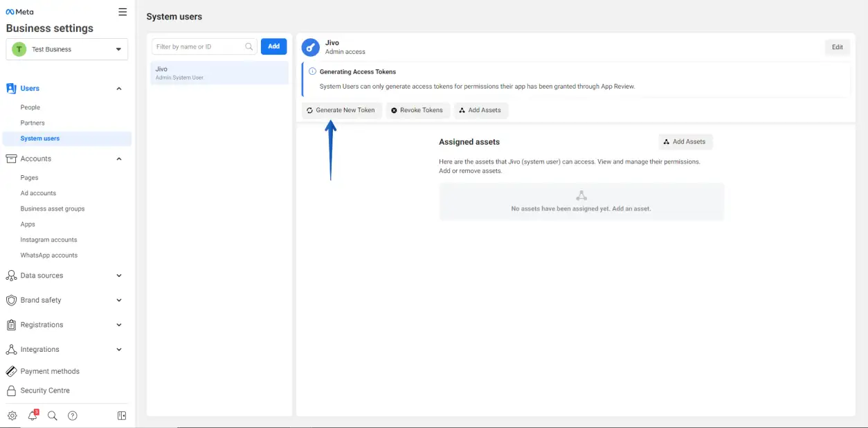868x428 pixels.
Task: Click the Revoke Tokens button
Action: (x=417, y=110)
